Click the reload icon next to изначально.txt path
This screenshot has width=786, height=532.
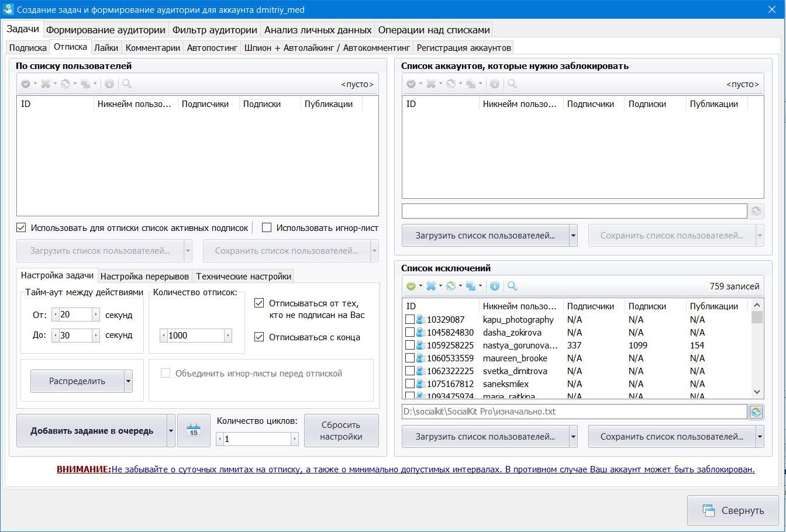point(756,412)
